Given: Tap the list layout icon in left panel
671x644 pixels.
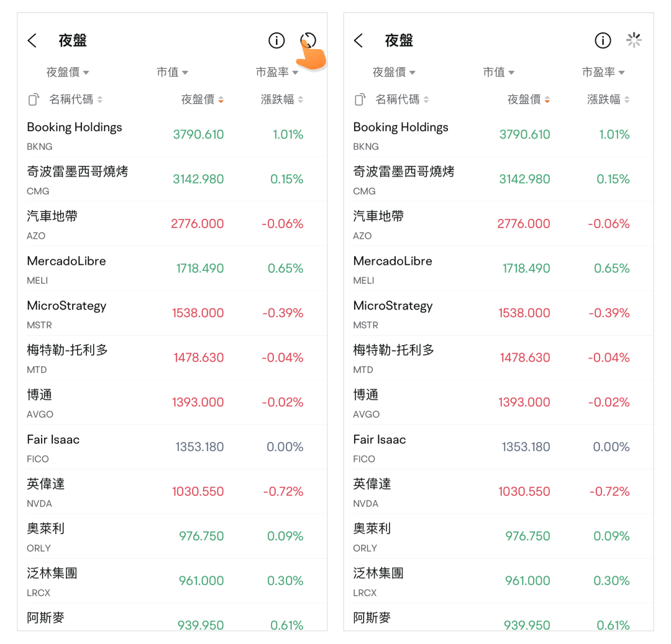Looking at the screenshot, I should click(34, 99).
